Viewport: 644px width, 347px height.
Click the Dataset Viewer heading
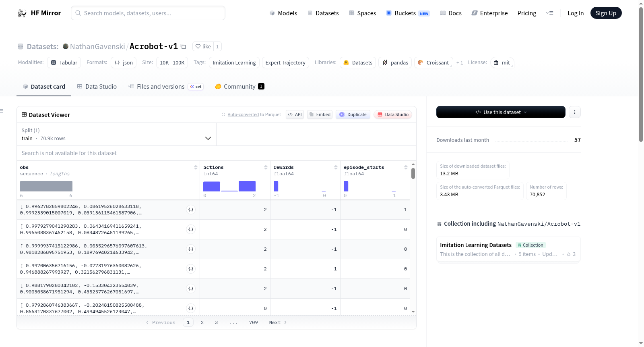[50, 115]
